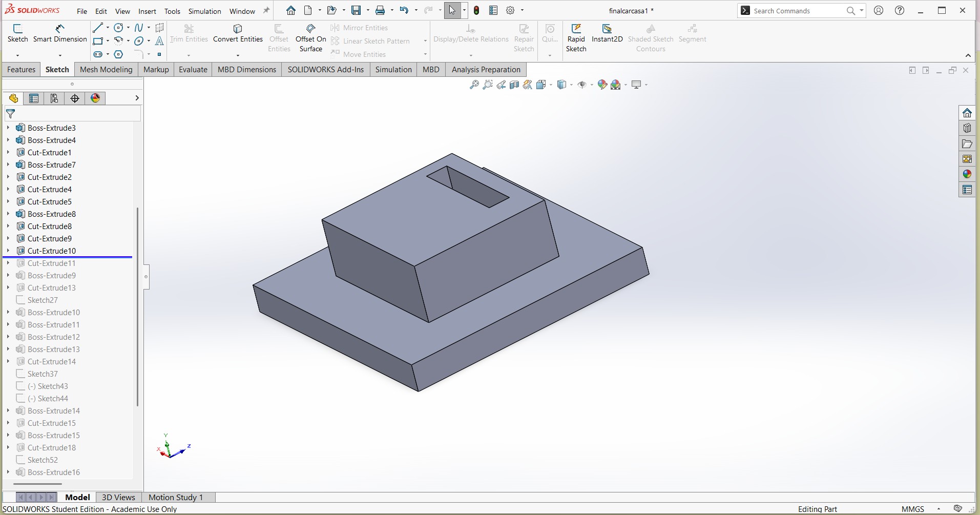Click Zoom to Fit icon

point(474,85)
